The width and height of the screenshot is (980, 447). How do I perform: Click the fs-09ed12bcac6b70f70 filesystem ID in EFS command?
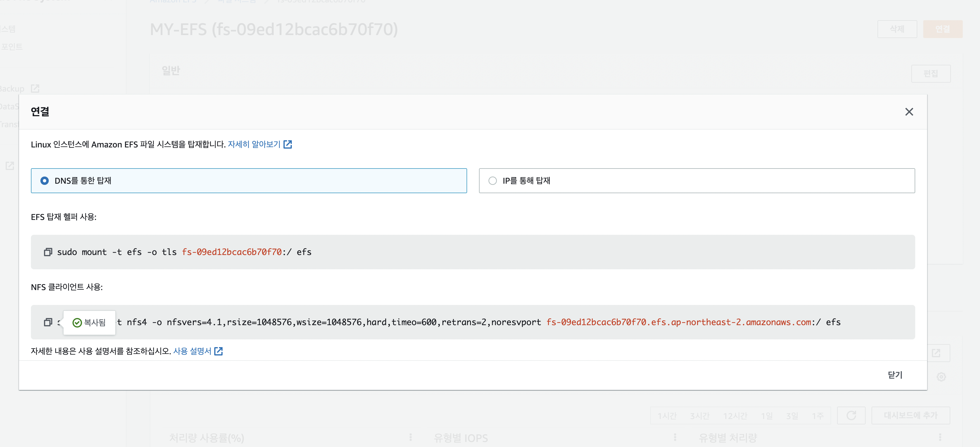[x=232, y=252]
